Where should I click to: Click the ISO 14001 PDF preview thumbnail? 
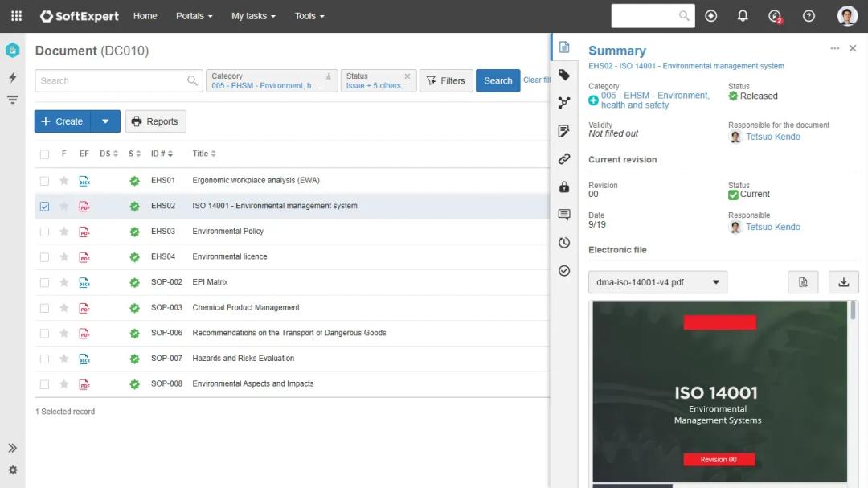pos(719,392)
